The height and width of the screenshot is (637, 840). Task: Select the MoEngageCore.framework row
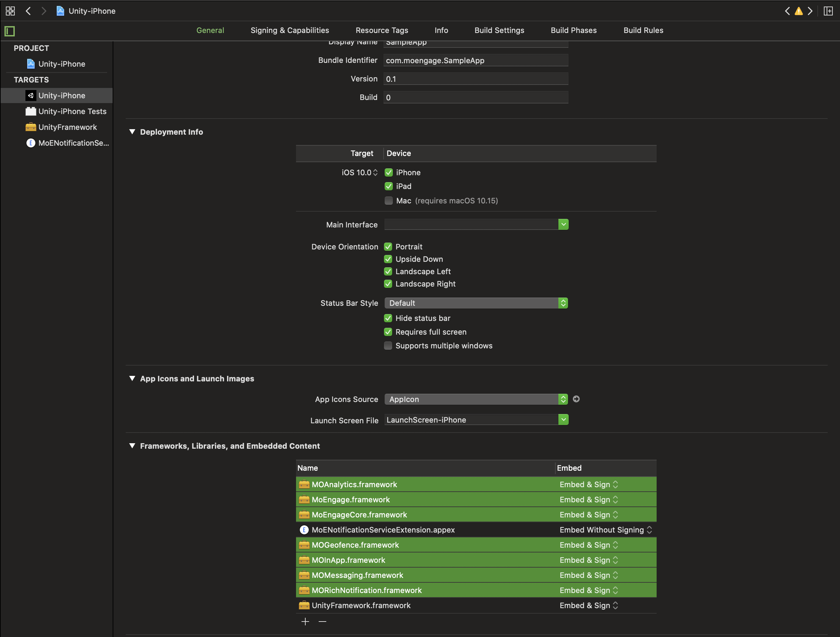[x=476, y=515]
